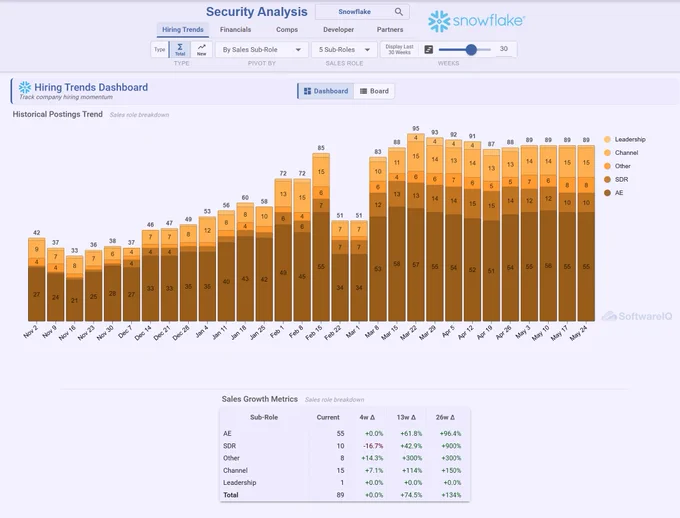The height and width of the screenshot is (518, 680).
Task: Toggle the Channel legend swatch
Action: (607, 153)
